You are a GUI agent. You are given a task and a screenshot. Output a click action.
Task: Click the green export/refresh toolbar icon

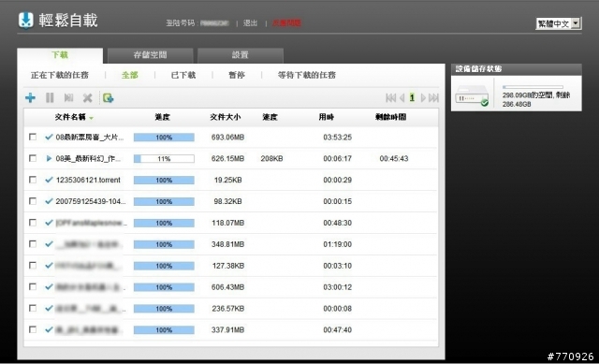109,97
